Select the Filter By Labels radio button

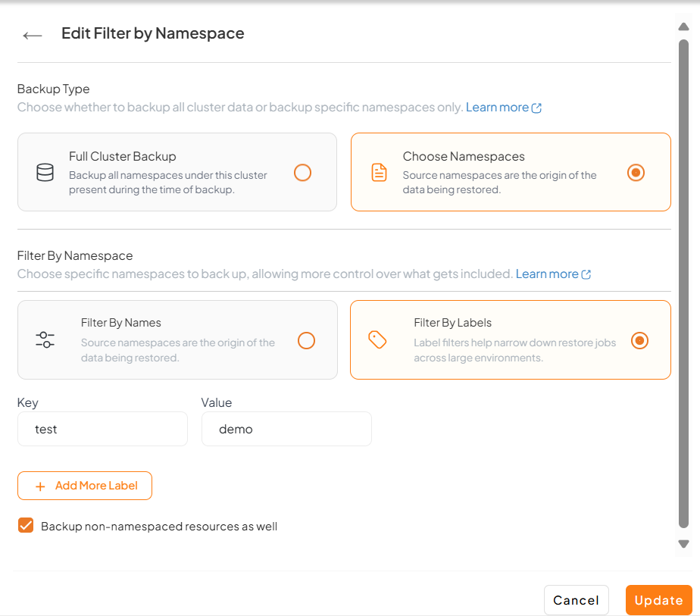pyautogui.click(x=639, y=341)
